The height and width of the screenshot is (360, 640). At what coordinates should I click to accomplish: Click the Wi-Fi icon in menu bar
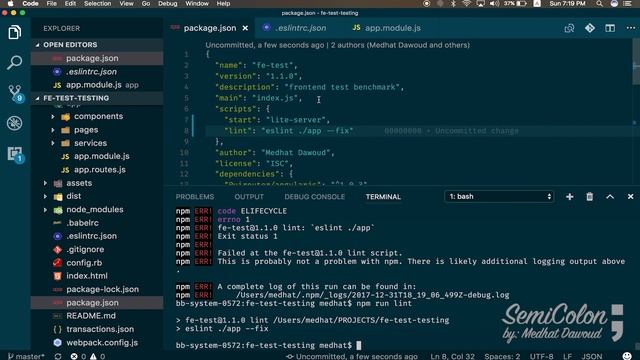click(x=466, y=4)
